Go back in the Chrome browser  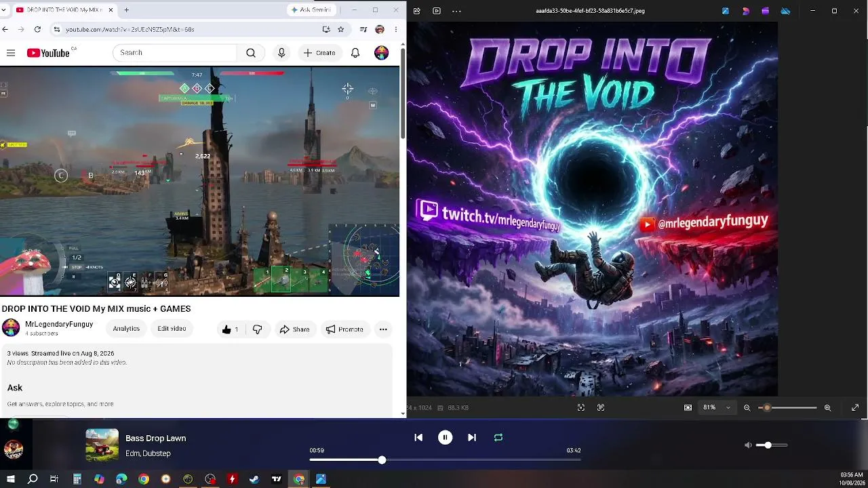coord(5,29)
